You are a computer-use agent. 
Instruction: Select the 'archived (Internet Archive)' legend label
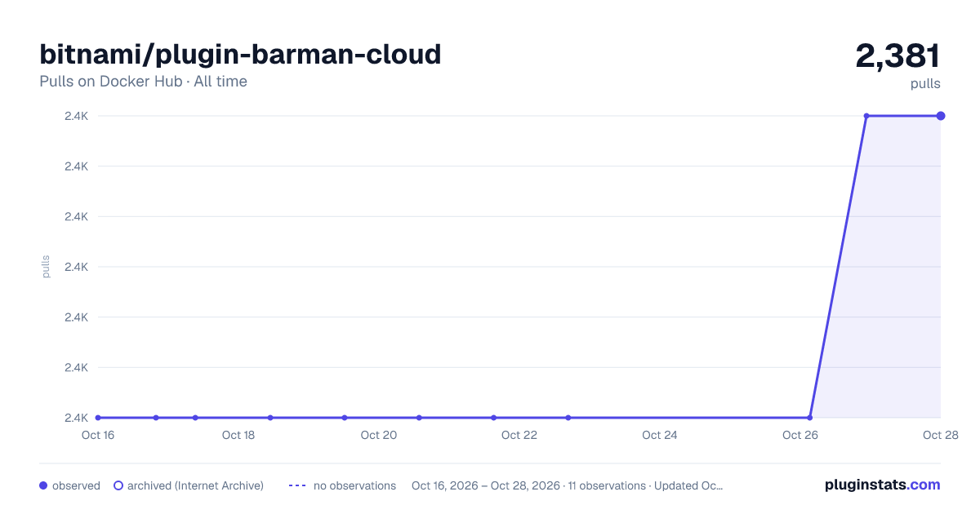(195, 485)
